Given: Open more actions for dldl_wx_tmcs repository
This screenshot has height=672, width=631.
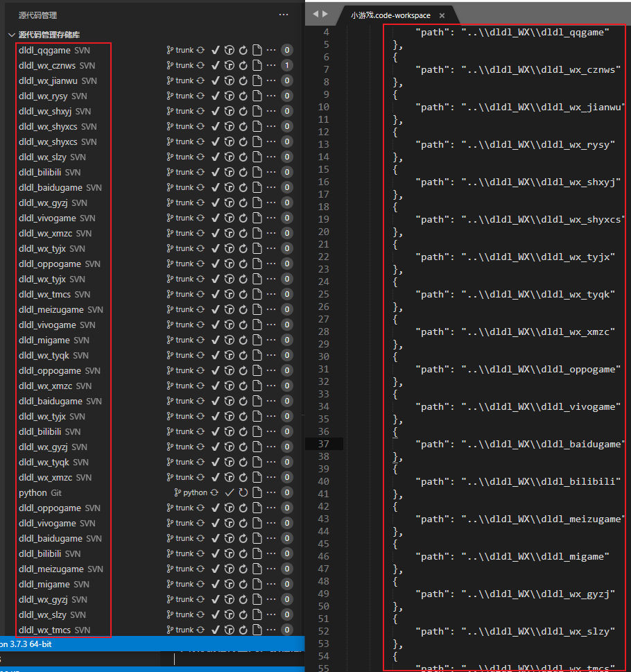Looking at the screenshot, I should [x=270, y=293].
